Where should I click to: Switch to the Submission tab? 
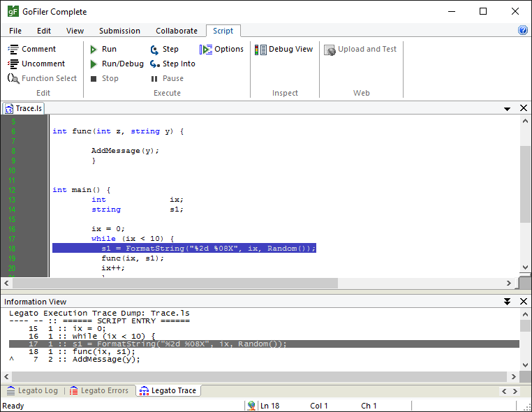119,31
